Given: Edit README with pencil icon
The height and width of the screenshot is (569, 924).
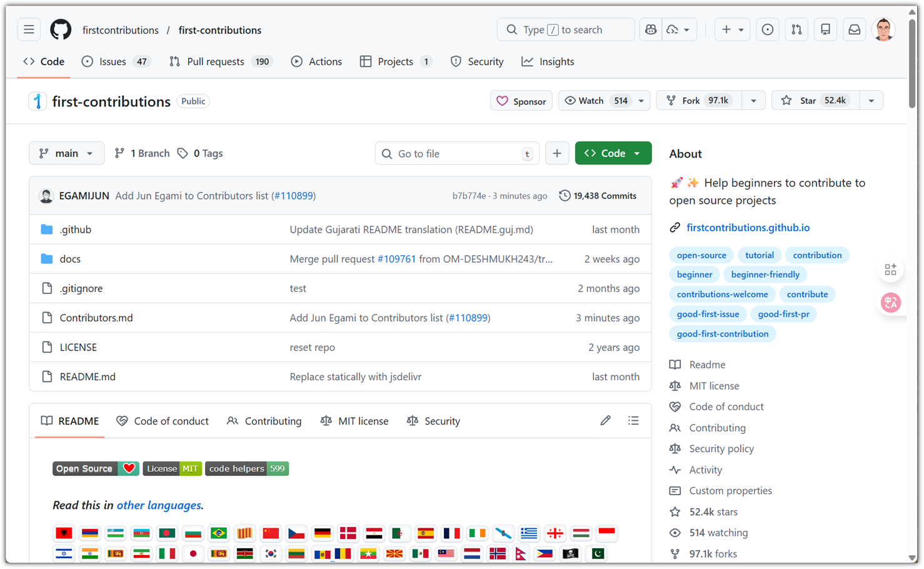Looking at the screenshot, I should coord(605,421).
